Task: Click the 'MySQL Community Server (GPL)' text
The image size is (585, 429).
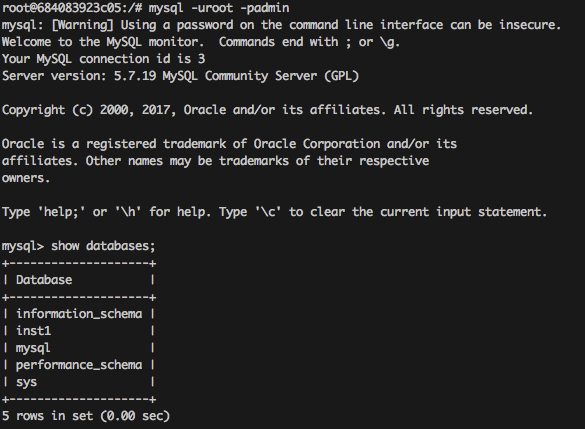Action: click(x=260, y=76)
